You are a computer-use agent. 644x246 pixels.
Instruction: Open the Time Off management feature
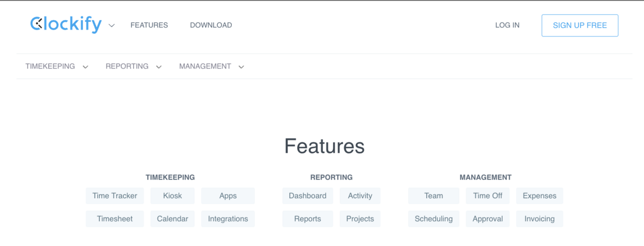tap(488, 196)
